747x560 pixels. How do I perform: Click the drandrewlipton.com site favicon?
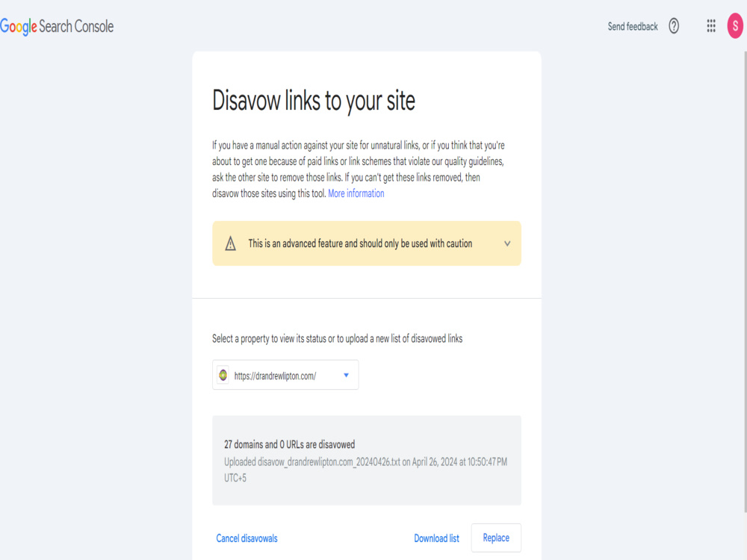click(x=223, y=376)
